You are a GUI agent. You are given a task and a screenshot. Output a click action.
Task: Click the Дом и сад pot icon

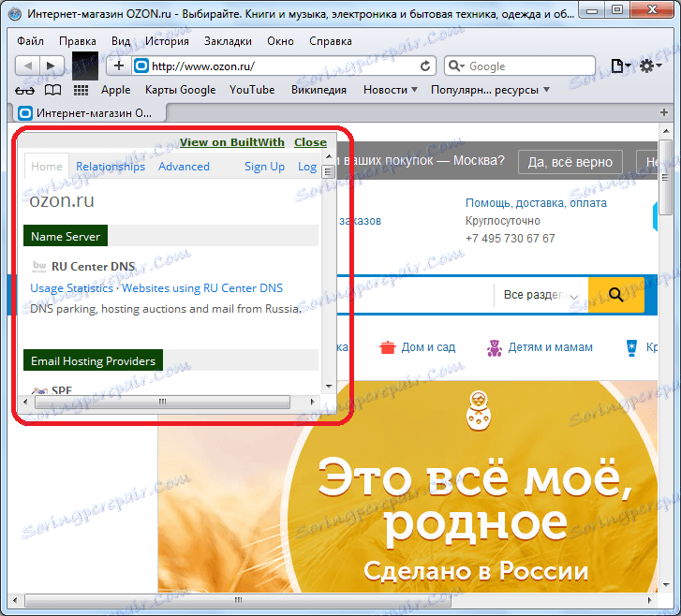(x=388, y=347)
